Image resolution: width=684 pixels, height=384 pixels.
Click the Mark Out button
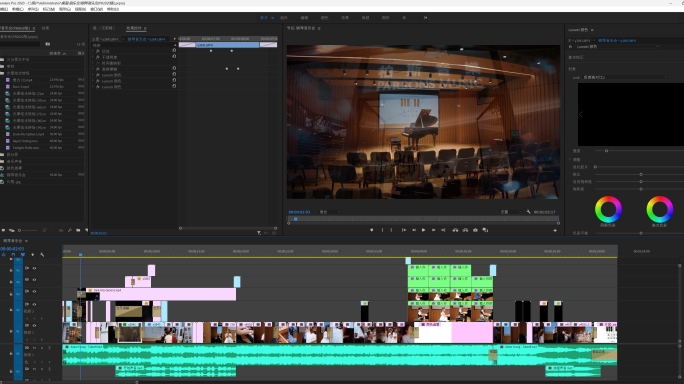tap(391, 230)
